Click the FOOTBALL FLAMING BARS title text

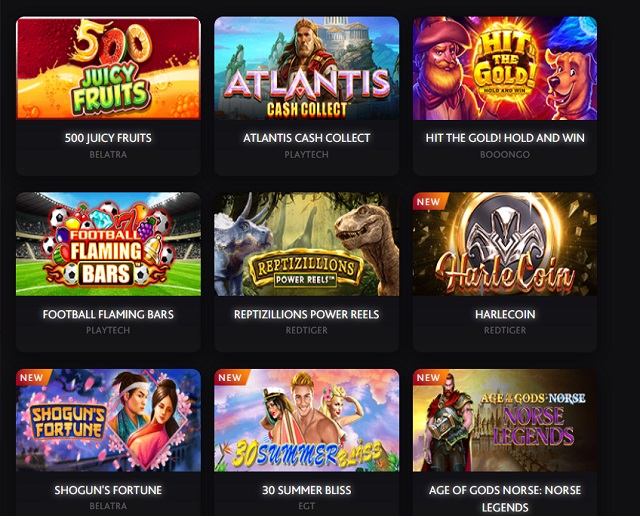[x=108, y=314]
